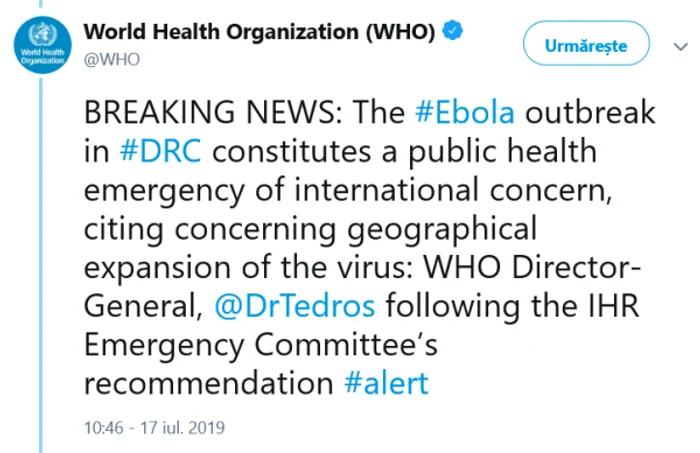The image size is (700, 453).
Task: Open the @WHO handle
Action: pos(112,59)
